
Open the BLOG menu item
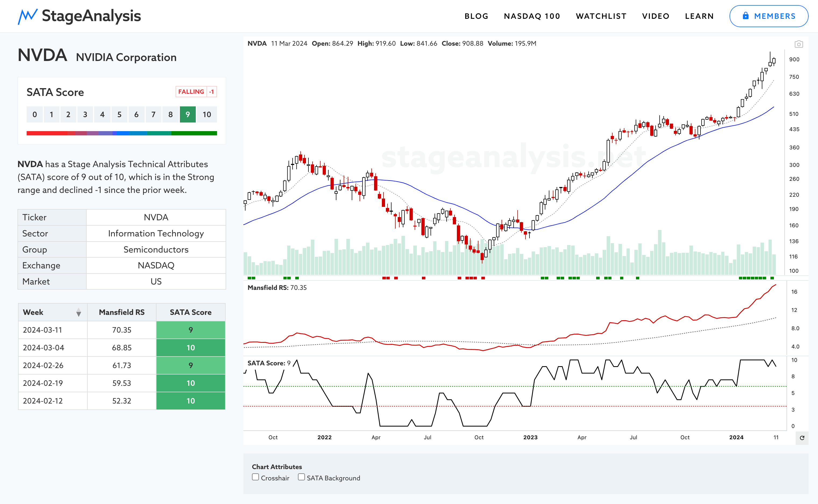click(476, 16)
